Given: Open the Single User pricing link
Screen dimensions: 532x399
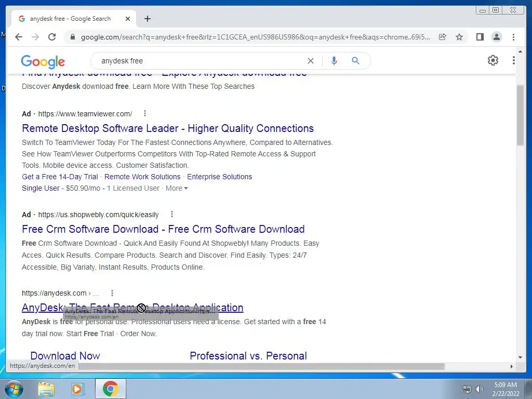Looking at the screenshot, I should coord(41,188).
